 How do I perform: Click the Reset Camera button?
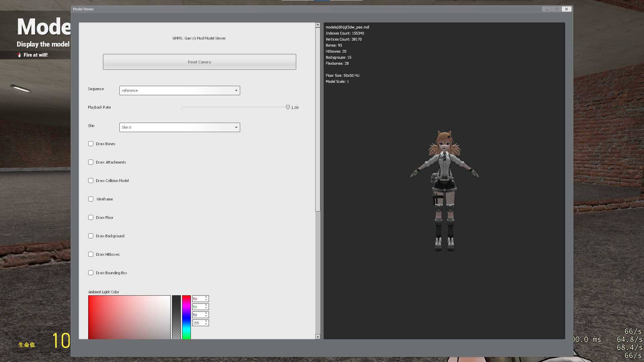click(x=199, y=62)
